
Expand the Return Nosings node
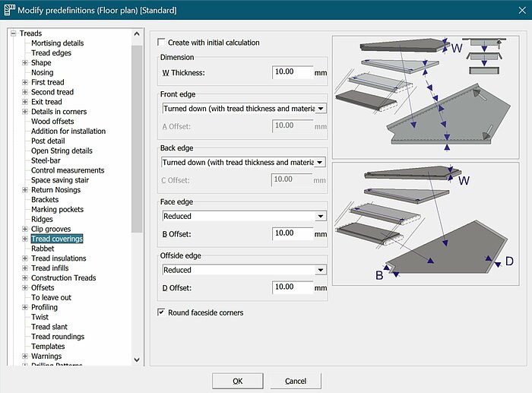[x=25, y=190]
